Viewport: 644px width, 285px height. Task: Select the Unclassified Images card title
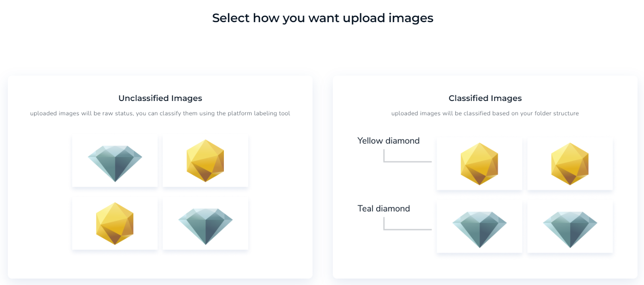[160, 98]
